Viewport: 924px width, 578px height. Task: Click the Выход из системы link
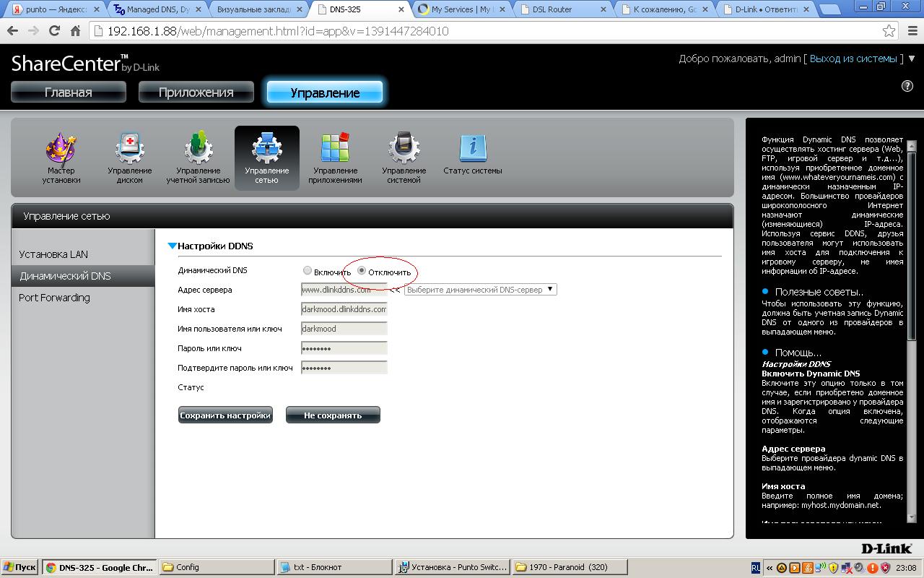pos(853,59)
